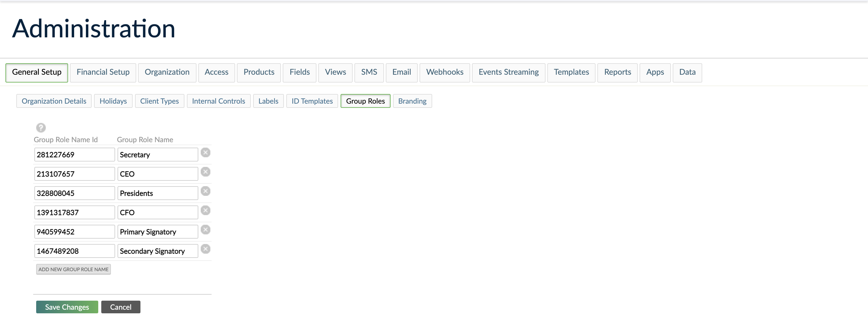Remove the CFO group role row

point(205,210)
